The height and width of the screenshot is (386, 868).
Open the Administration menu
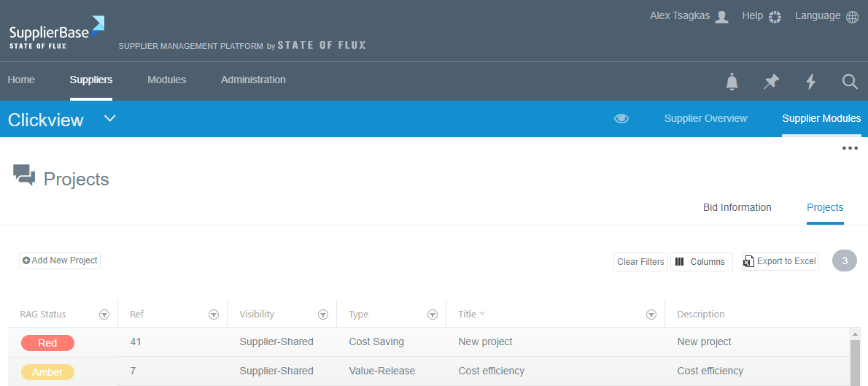(253, 80)
